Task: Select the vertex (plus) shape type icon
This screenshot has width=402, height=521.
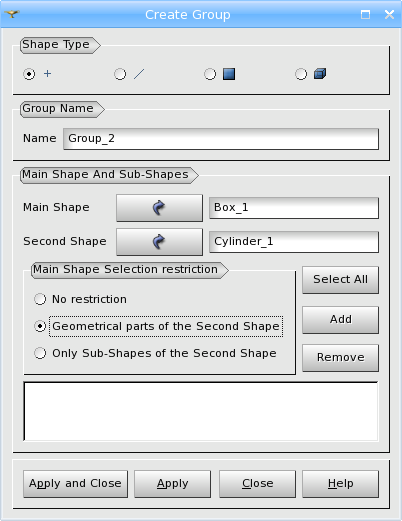Action: pyautogui.click(x=48, y=74)
